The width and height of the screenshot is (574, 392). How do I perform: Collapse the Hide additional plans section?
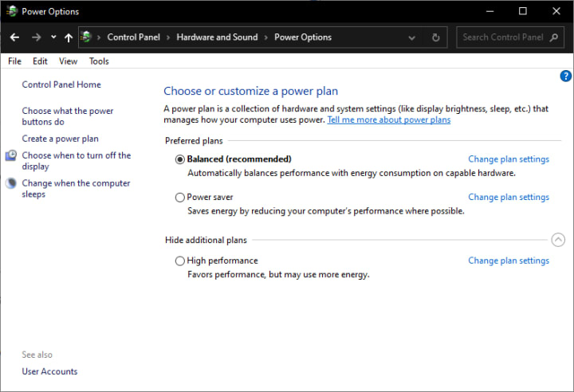point(558,240)
